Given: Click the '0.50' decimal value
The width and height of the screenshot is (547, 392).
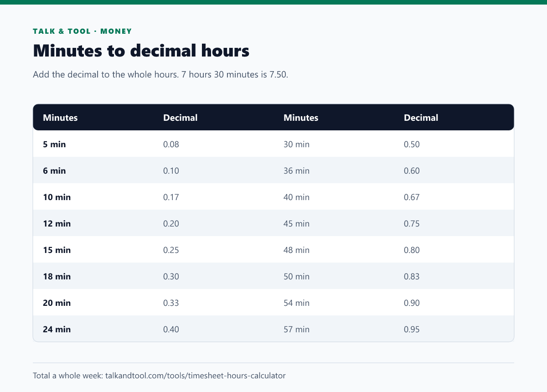Looking at the screenshot, I should point(412,144).
